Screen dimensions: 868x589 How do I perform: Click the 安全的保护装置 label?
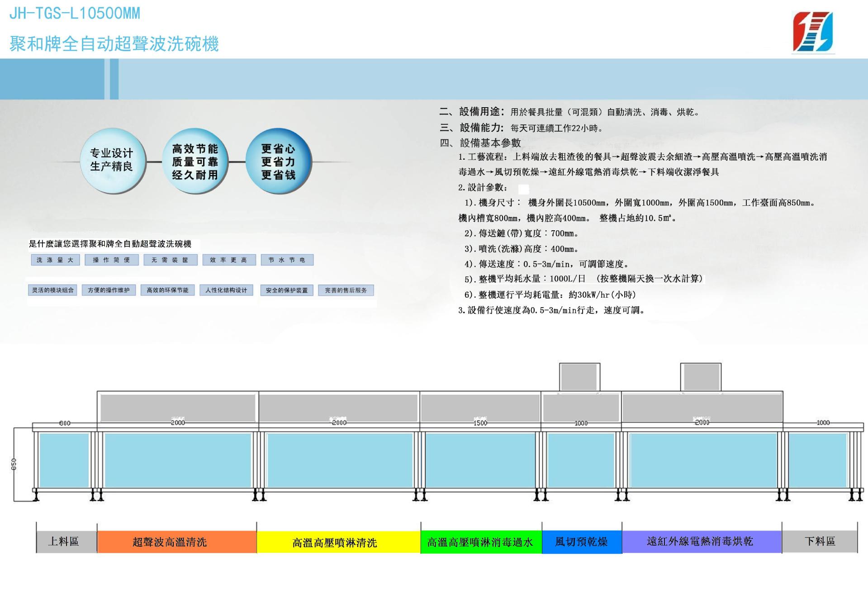click(287, 290)
